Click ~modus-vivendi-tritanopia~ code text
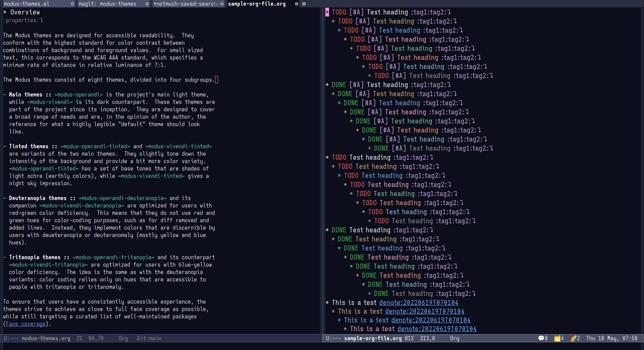Viewport: 644px width, 350px height. [48, 265]
